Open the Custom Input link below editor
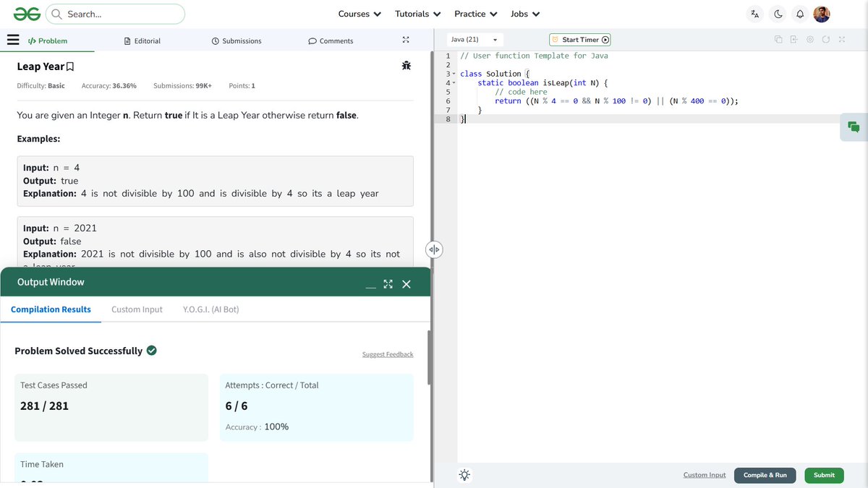 (705, 475)
